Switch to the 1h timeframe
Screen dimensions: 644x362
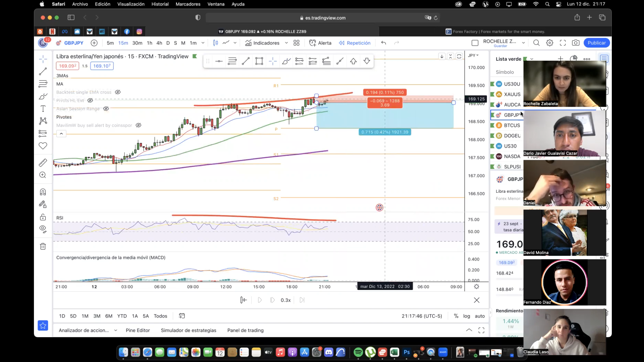point(150,43)
